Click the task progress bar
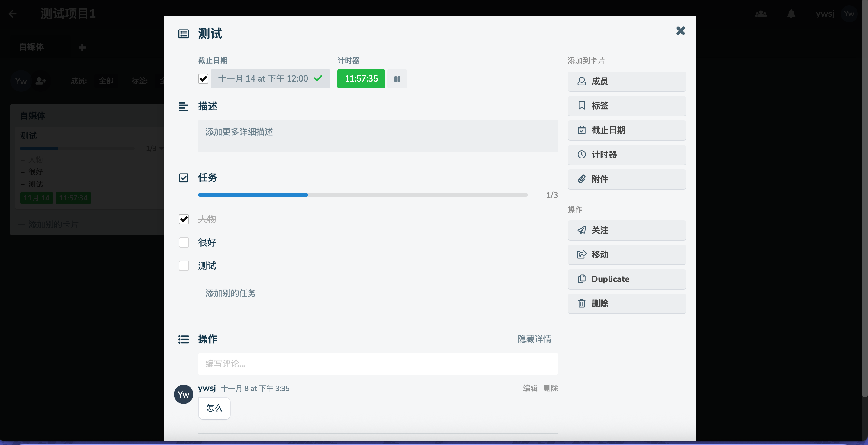This screenshot has height=445, width=868. [362, 195]
